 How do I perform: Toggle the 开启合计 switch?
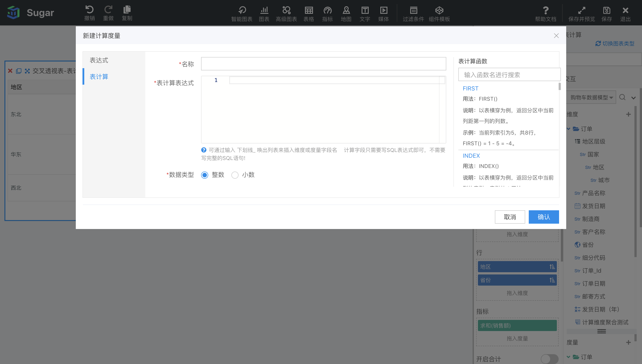(x=549, y=359)
